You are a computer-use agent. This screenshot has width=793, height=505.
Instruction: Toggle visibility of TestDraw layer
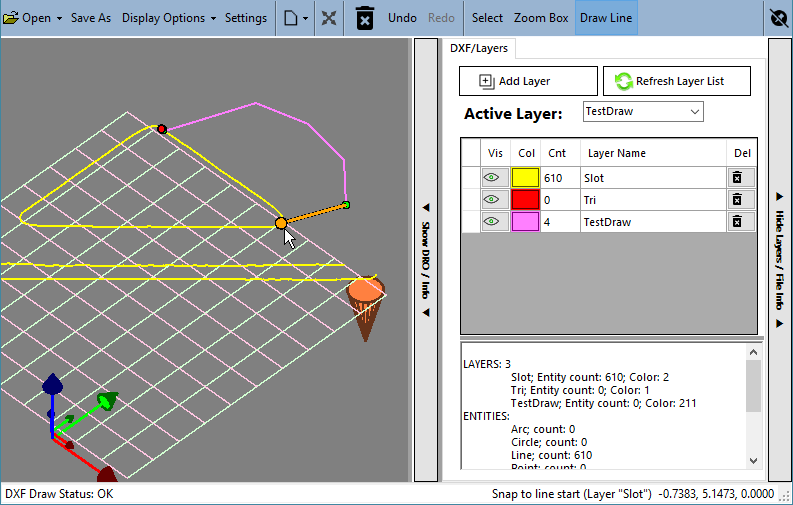[495, 222]
